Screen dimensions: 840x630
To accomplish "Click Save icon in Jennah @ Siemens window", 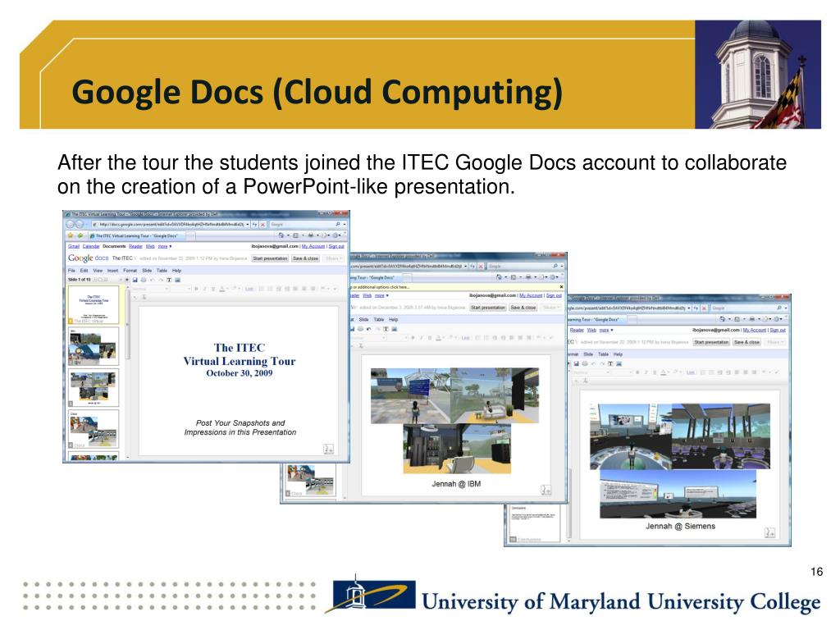I will (577, 363).
